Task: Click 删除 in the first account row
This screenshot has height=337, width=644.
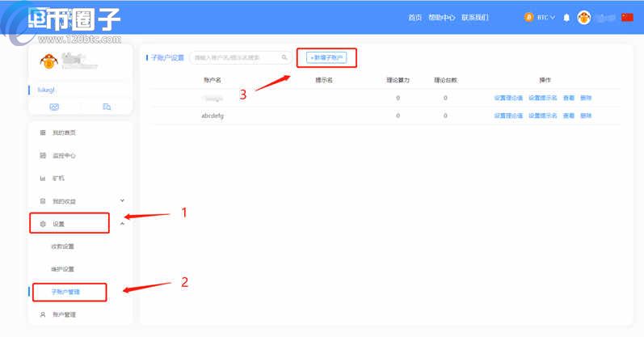Action: 586,98
